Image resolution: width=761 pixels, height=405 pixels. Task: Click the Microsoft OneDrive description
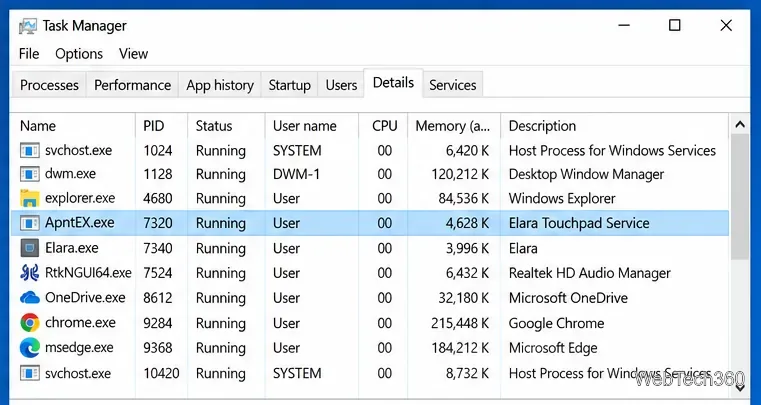tap(568, 298)
